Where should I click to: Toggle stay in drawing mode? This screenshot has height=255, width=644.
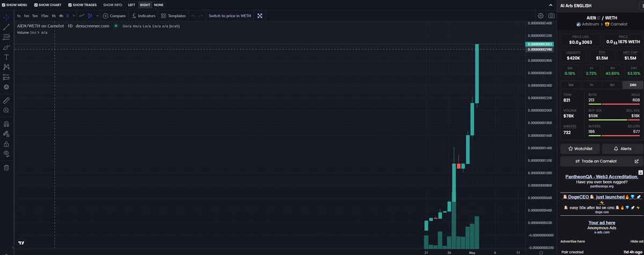(x=6, y=134)
